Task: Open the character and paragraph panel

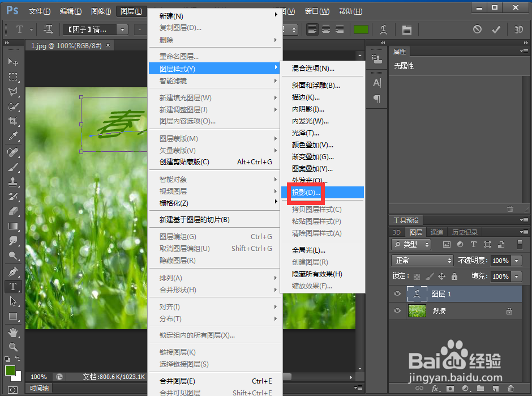Action: pyautogui.click(x=406, y=29)
